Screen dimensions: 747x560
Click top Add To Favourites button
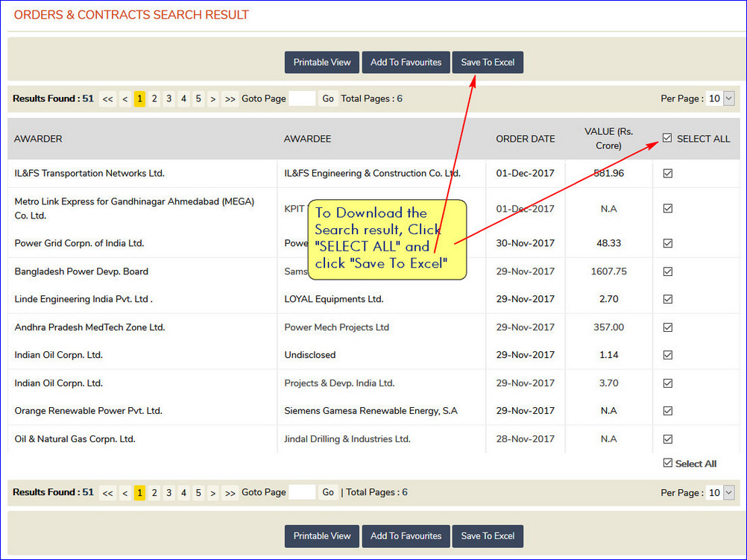point(406,63)
